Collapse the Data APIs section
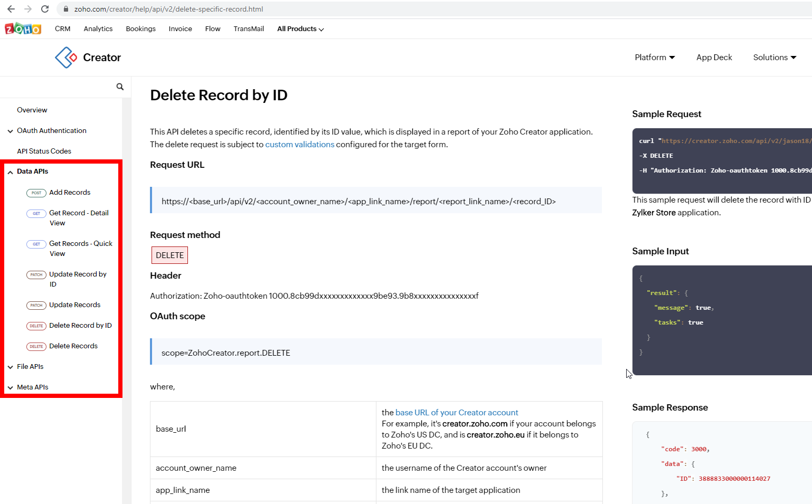 (x=10, y=172)
